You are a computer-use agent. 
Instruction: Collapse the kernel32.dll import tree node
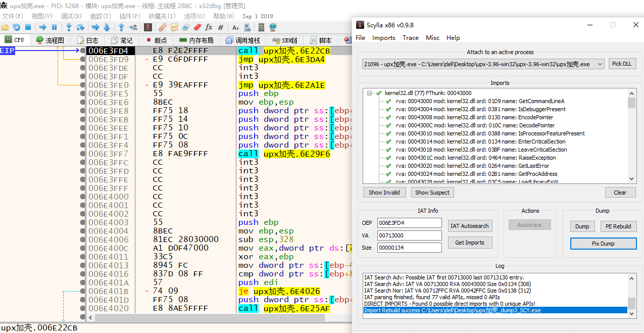coord(370,93)
